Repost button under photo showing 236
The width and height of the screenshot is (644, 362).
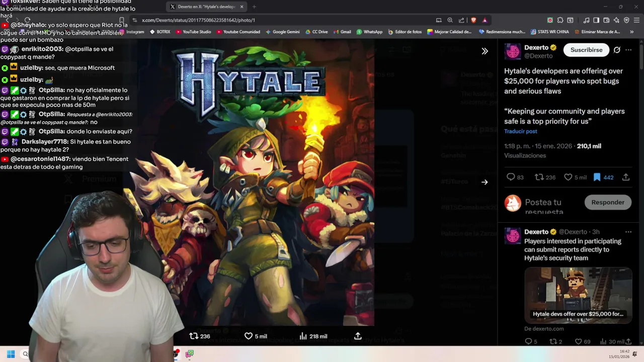click(x=199, y=336)
